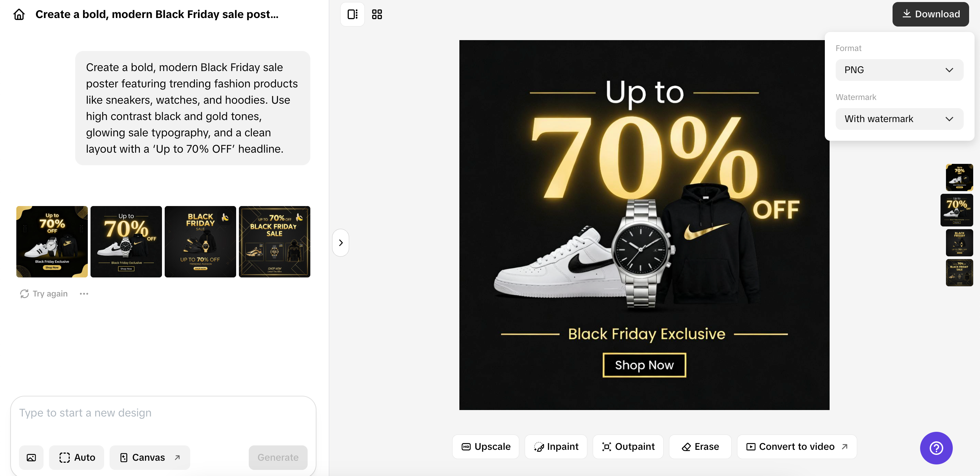
Task: Click Try again to regenerate
Action: point(44,294)
